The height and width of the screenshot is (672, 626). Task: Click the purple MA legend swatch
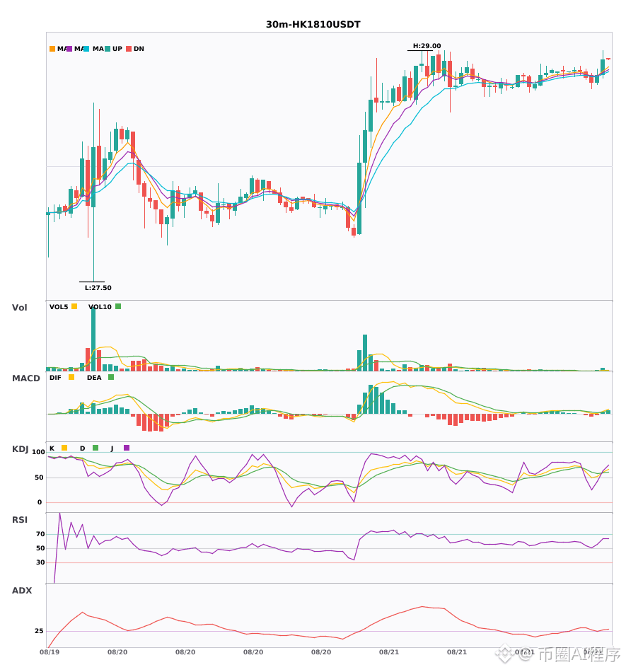69,49
